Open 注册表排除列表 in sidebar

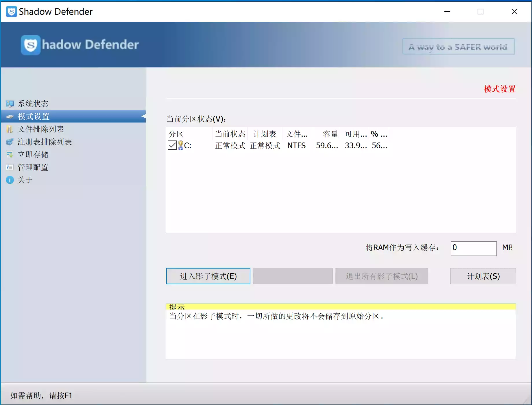point(45,142)
